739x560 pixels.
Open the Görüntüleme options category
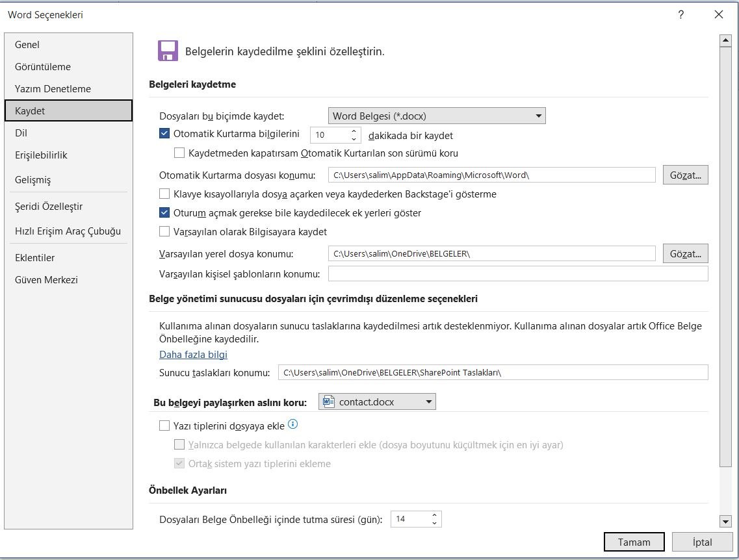(68, 67)
